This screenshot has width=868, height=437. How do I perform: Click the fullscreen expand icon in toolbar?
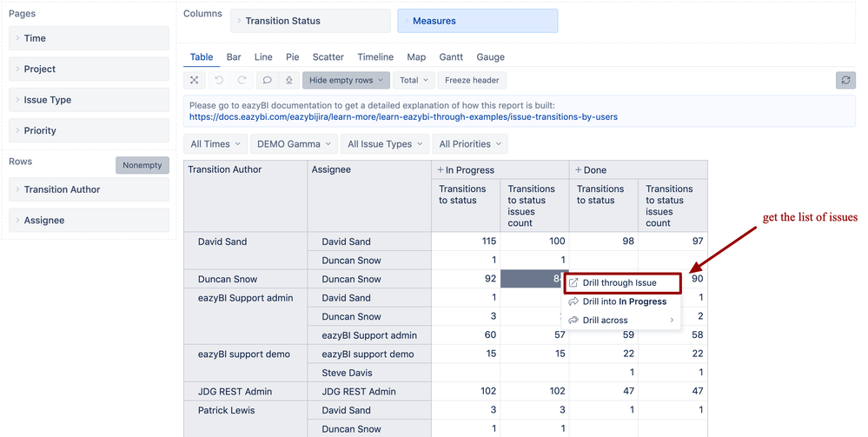[x=195, y=80]
